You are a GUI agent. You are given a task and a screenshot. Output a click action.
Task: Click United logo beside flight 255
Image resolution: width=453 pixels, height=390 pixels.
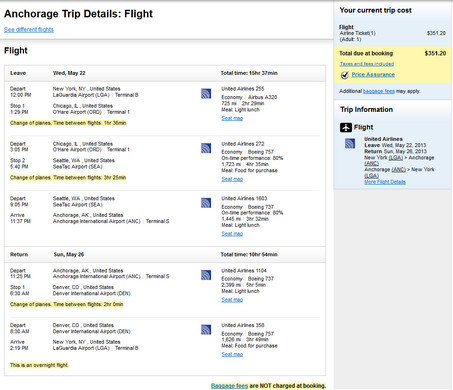206,94
